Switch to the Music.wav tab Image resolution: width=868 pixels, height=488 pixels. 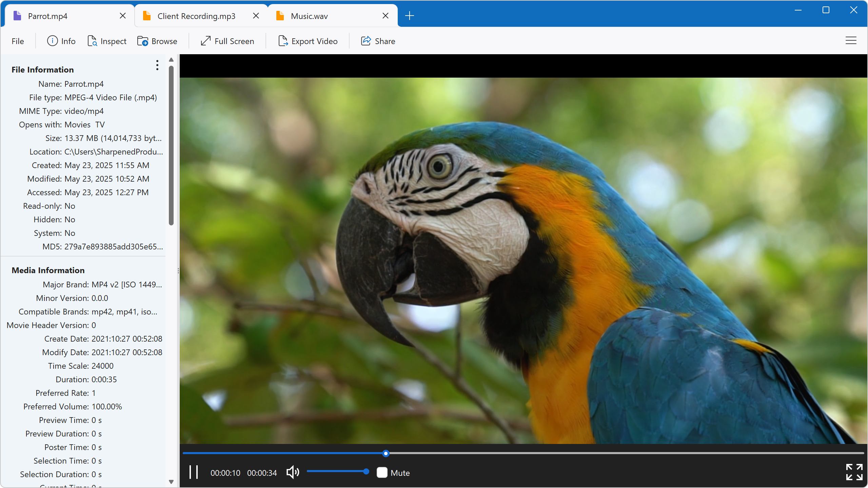tap(309, 16)
